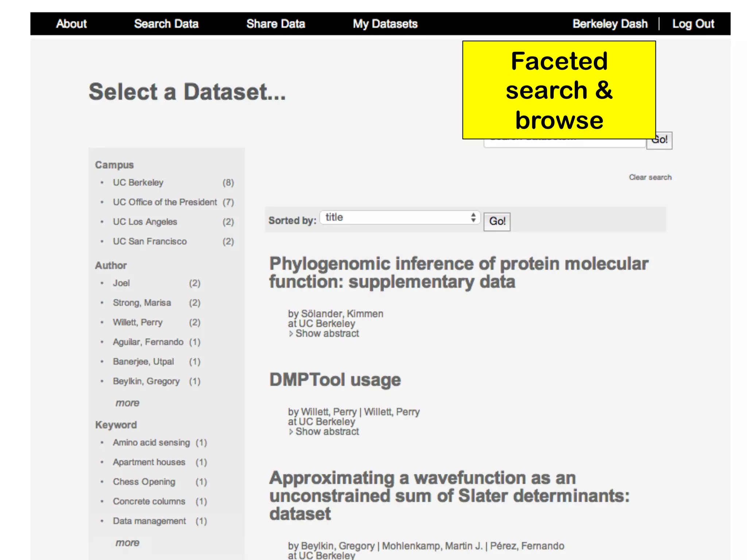Select author Banerjee, Utpal
Image resolution: width=747 pixels, height=560 pixels.
pos(143,362)
